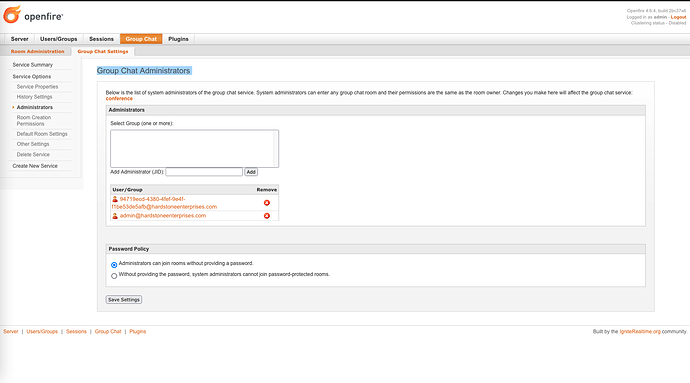Click the Select Group list scrollbar
Screen dimensions: 690x383
click(x=276, y=148)
